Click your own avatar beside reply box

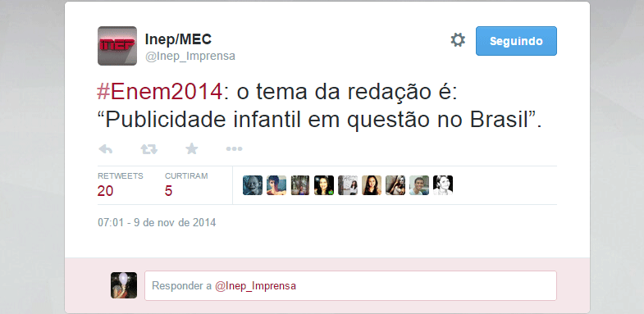coord(124,285)
